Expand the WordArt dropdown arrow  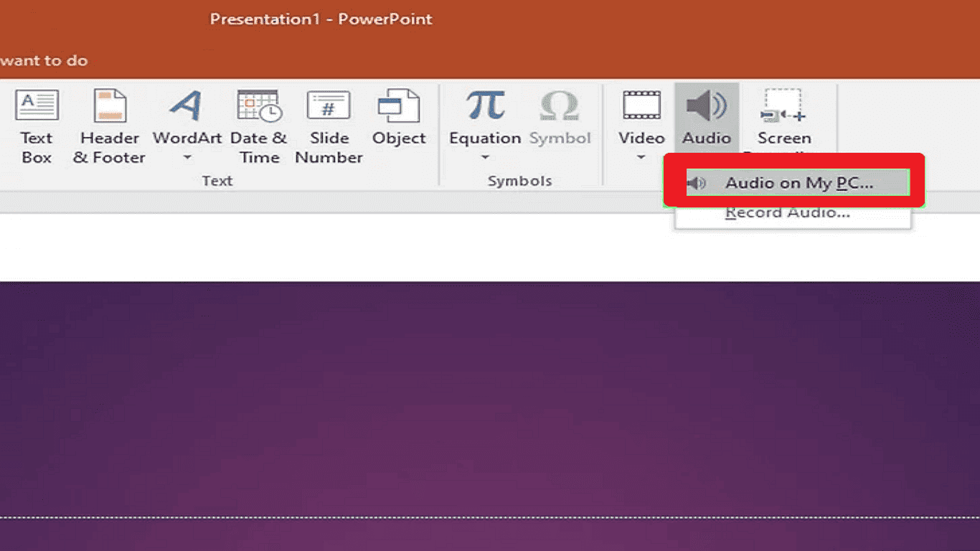point(187,158)
